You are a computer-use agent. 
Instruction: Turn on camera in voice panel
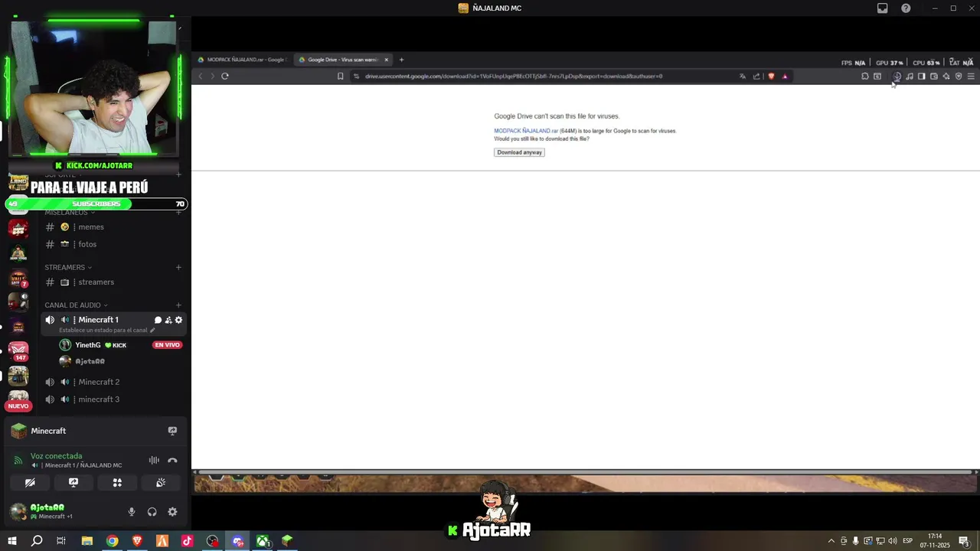(30, 483)
